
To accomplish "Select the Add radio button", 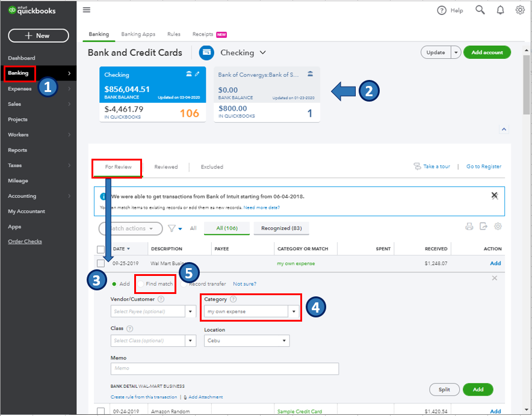I will 114,284.
